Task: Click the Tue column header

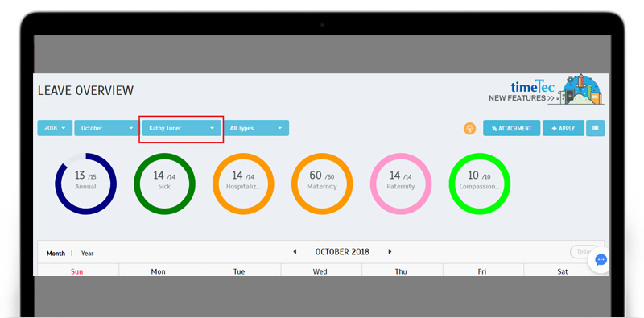Action: click(x=239, y=271)
